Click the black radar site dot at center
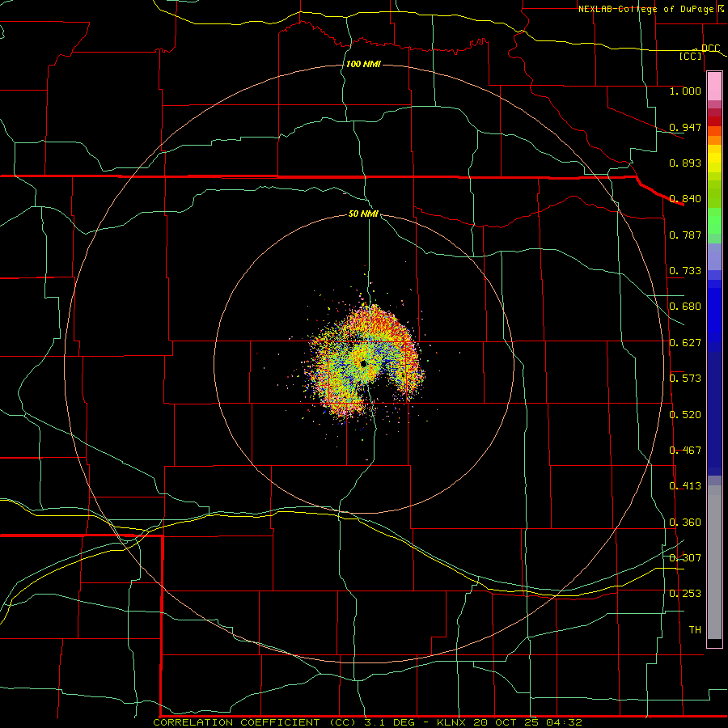The width and height of the screenshot is (728, 728). [363, 363]
